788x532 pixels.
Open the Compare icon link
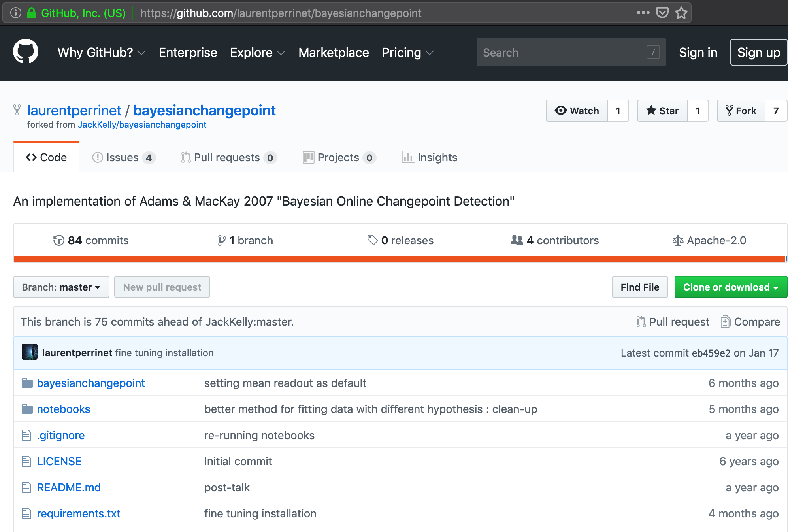(725, 322)
